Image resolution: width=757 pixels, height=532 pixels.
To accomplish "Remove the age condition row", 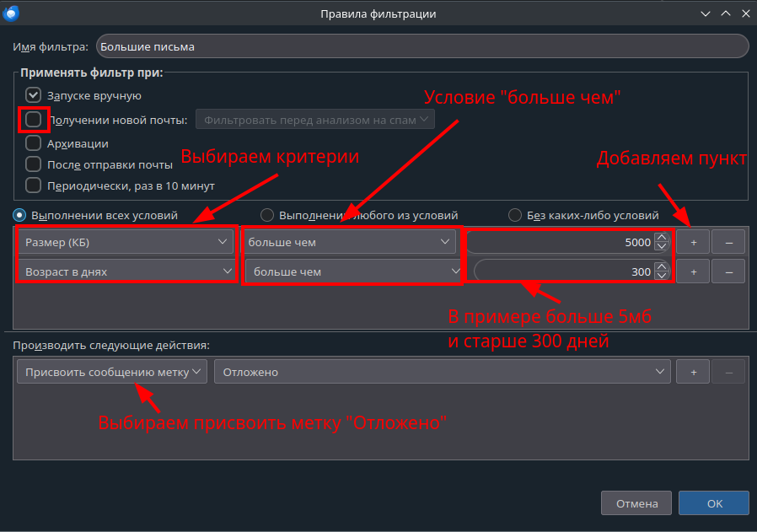I will 728,271.
